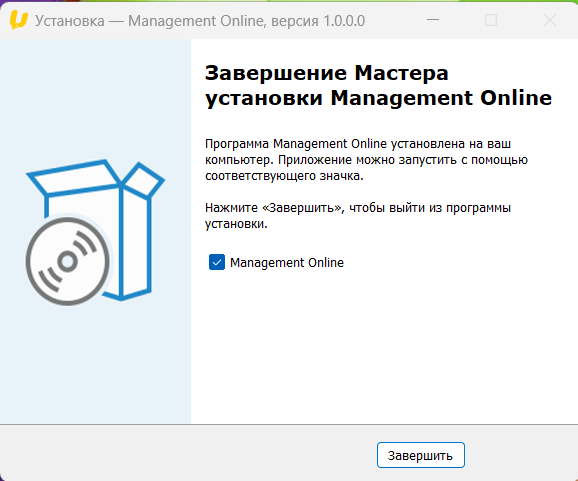Click the paragraph about Программа Management Online установлена
The width and height of the screenshot is (578, 481).
366,160
